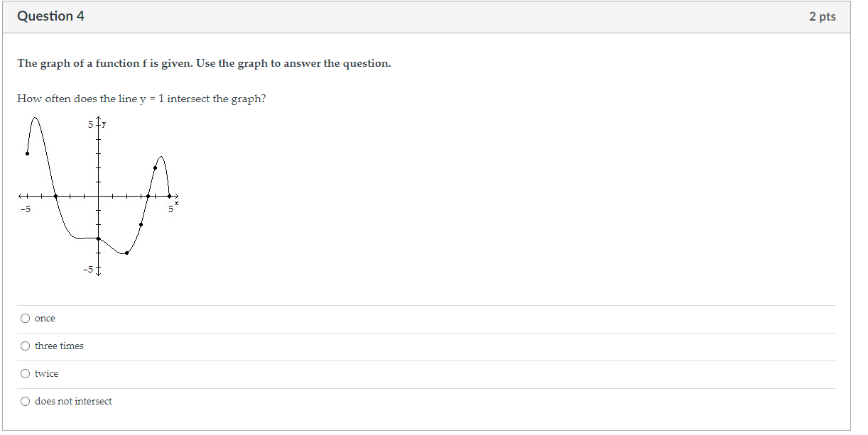Mark the 'twice' radio button
Viewport: 868px width, 435px height.
[x=26, y=374]
